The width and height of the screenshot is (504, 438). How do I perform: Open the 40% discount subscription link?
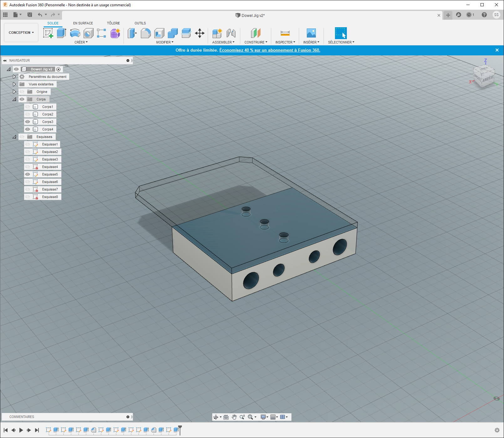pyautogui.click(x=270, y=50)
